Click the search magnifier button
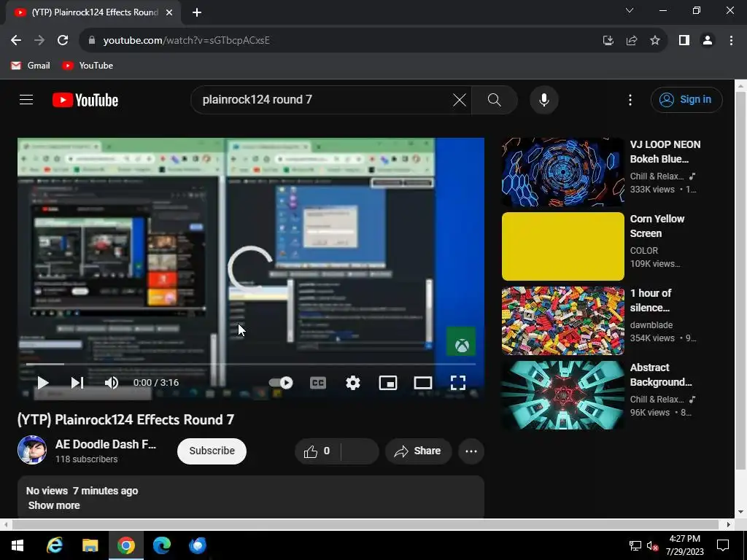Screen dimensions: 747x560 pos(495,100)
